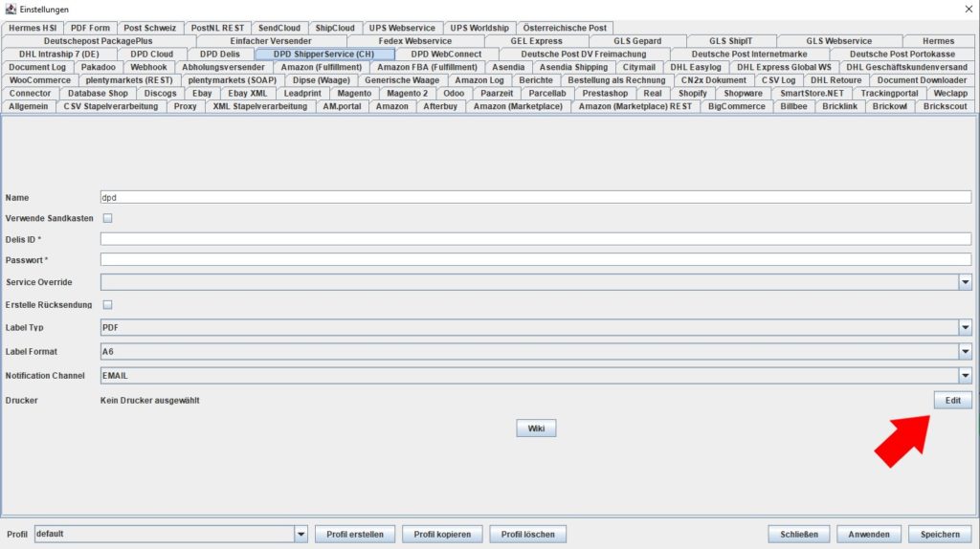Screen dimensions: 980x549
Task: Open the Amazon (Marketplace) REST tab
Action: coord(635,106)
